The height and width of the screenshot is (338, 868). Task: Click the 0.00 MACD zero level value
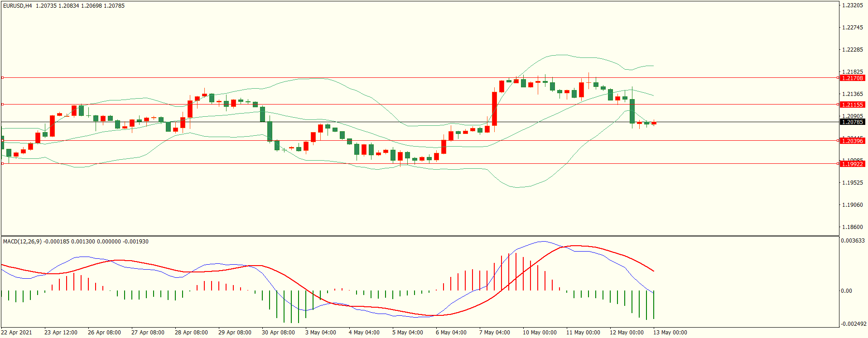coord(846,291)
